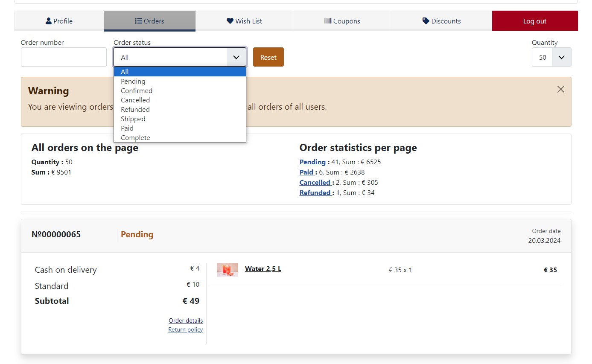Click the Water 2,5 L product thumbnail
This screenshot has height=364, width=592.
coord(227,270)
